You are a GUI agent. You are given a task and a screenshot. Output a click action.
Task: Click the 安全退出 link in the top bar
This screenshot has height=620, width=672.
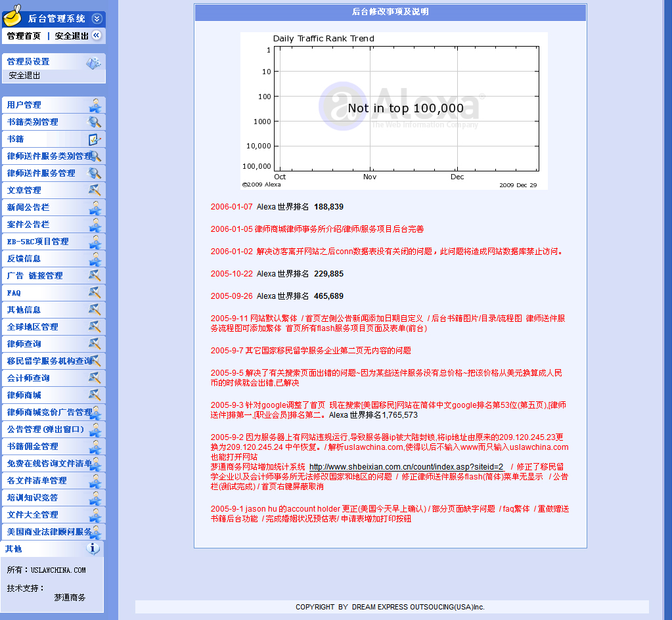72,36
